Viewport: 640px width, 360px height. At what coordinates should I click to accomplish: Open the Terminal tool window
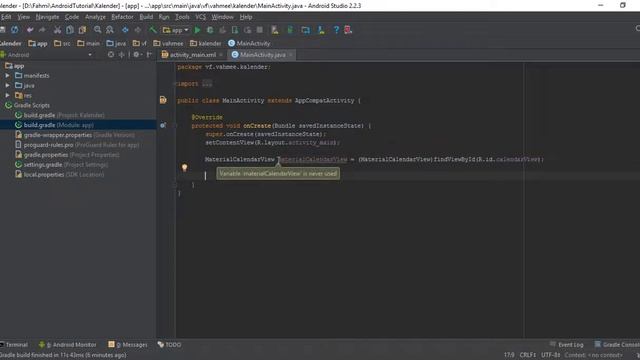(x=14, y=345)
